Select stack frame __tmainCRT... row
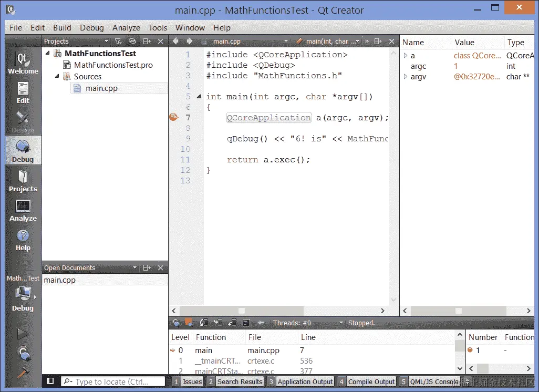539x392 pixels. point(311,360)
